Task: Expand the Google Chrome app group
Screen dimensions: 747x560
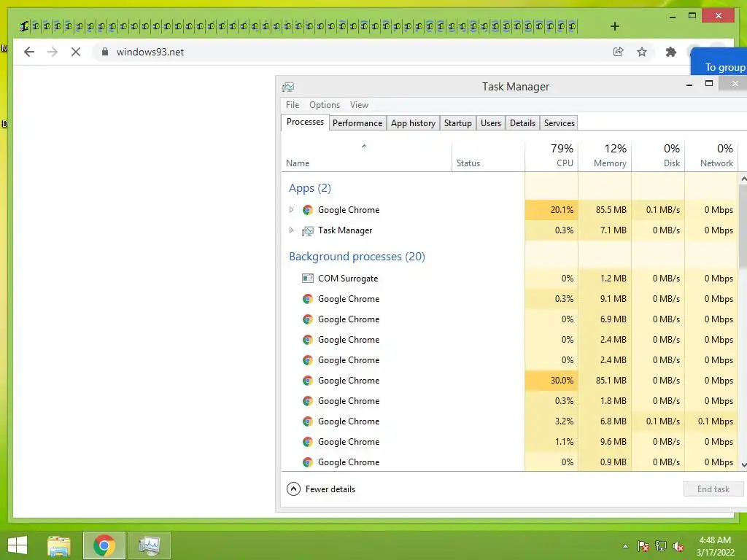Action: click(292, 209)
